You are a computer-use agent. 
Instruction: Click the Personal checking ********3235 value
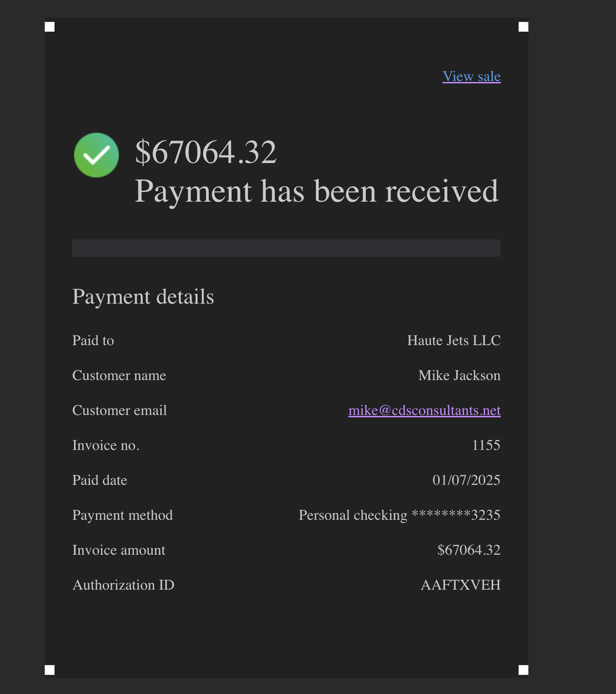[399, 515]
